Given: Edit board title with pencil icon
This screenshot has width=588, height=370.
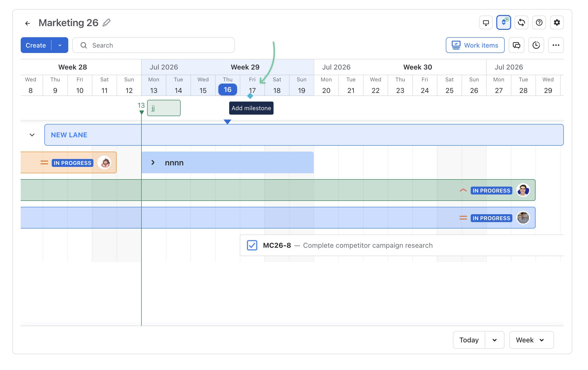Looking at the screenshot, I should coord(106,23).
